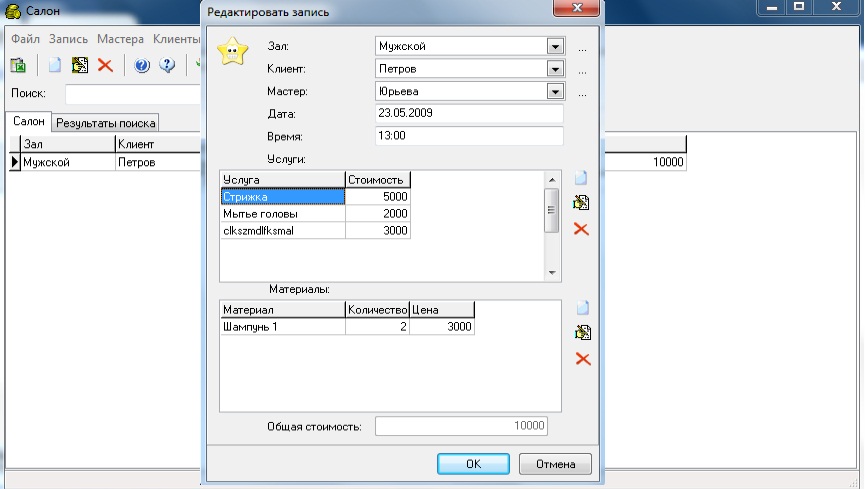The width and height of the screenshot is (865, 489).
Task: Open the Мастер dropdown arrow
Action: pos(555,92)
